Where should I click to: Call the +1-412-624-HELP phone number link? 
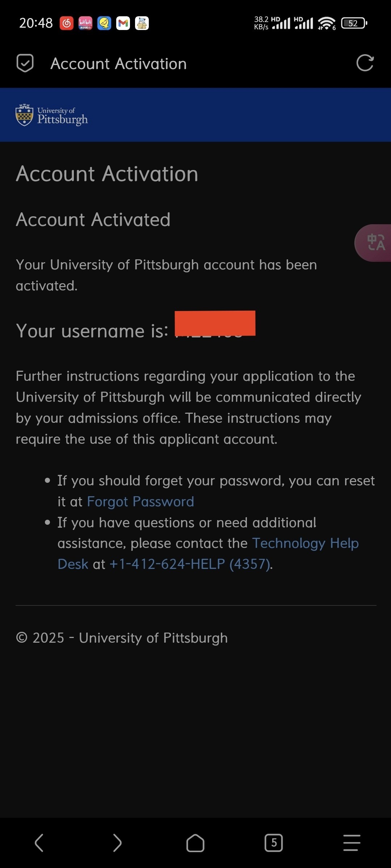pos(190,564)
